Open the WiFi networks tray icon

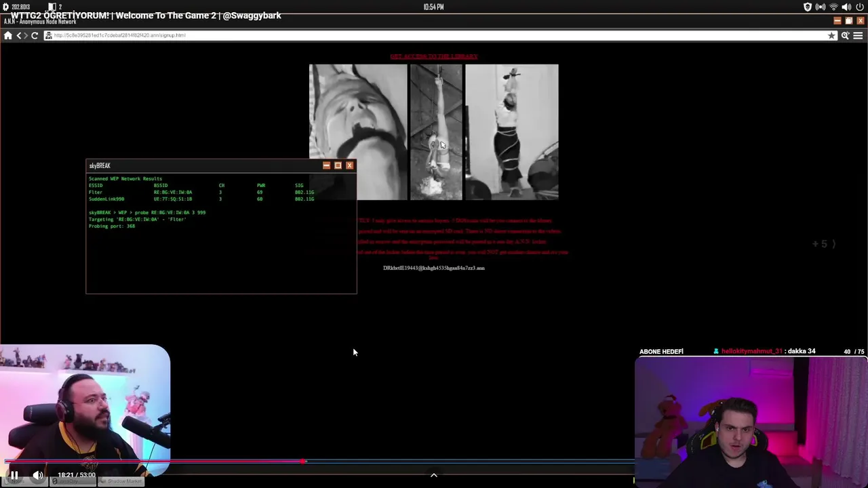tap(833, 7)
